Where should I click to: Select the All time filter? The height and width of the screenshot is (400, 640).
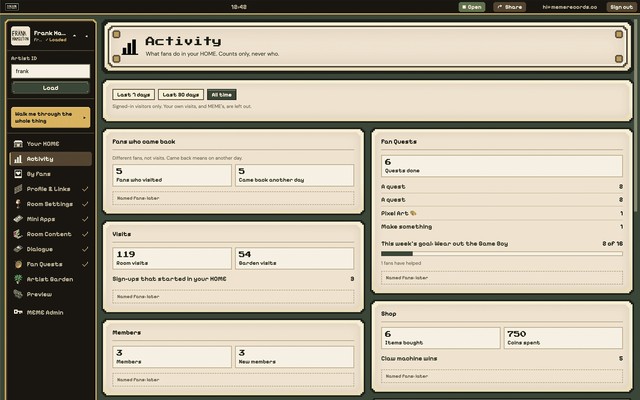tap(222, 95)
